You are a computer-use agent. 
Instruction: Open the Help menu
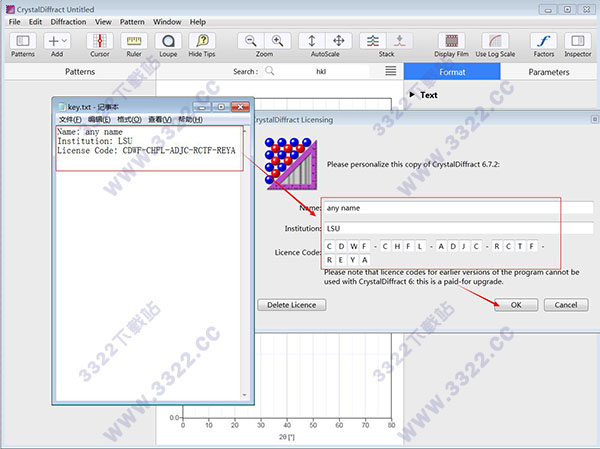pyautogui.click(x=198, y=22)
